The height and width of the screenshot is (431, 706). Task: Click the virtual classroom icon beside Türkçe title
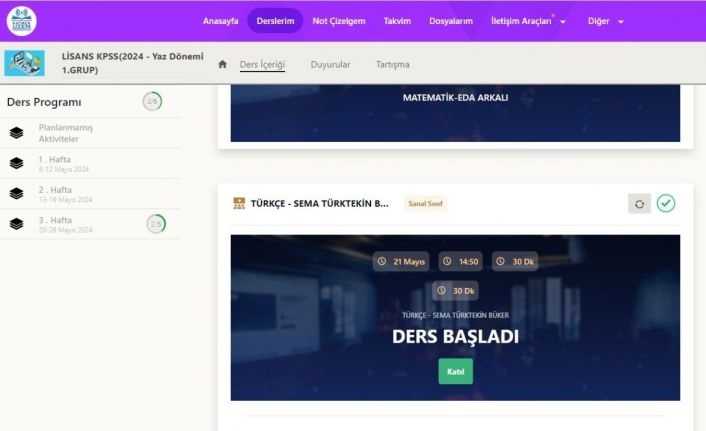click(x=239, y=204)
